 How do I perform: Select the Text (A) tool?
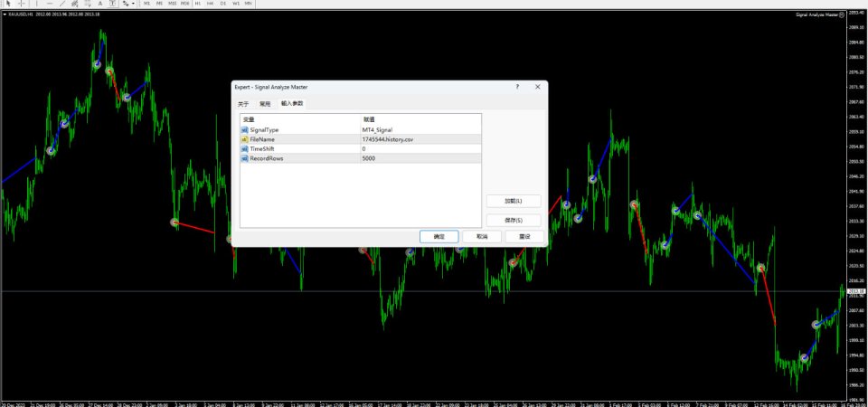[100, 4]
